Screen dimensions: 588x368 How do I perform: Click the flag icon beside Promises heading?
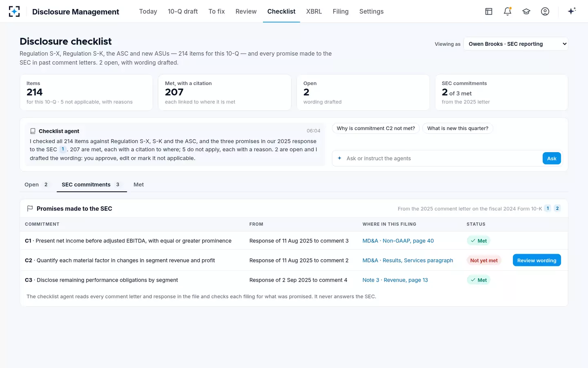click(x=30, y=209)
